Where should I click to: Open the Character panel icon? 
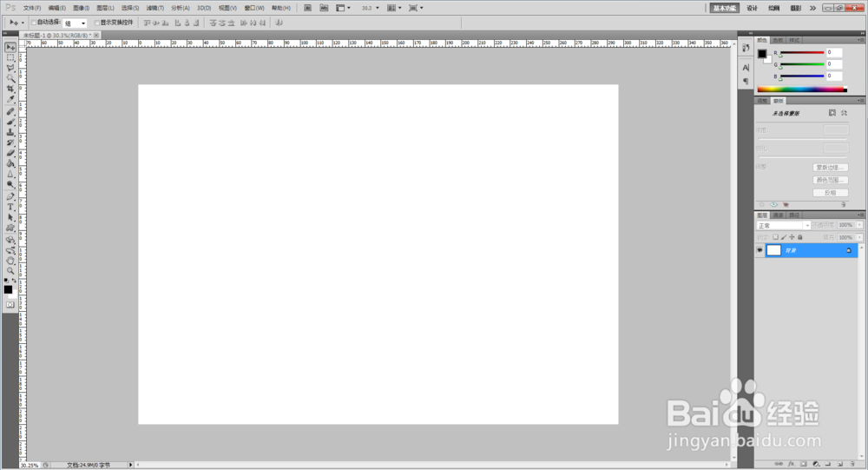click(x=746, y=68)
